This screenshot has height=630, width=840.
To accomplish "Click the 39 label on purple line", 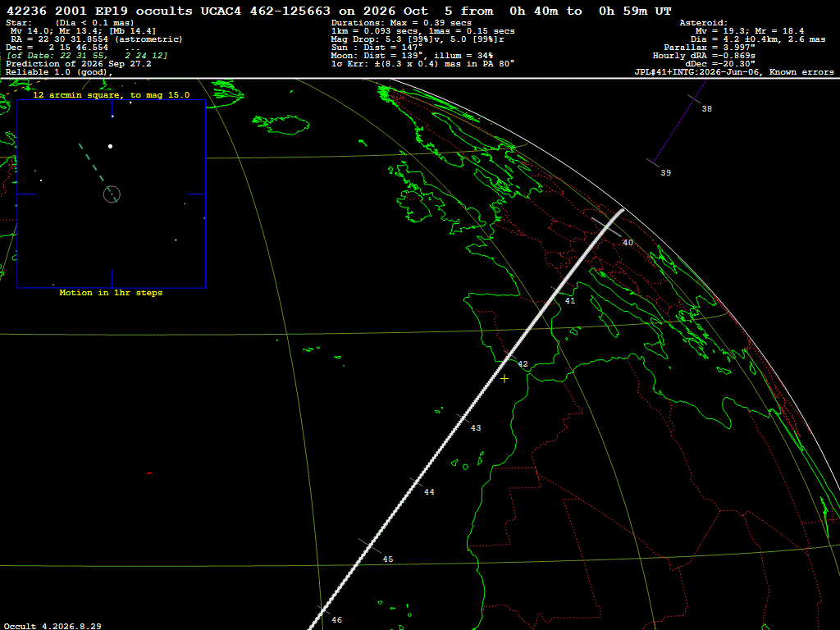I will pos(665,173).
